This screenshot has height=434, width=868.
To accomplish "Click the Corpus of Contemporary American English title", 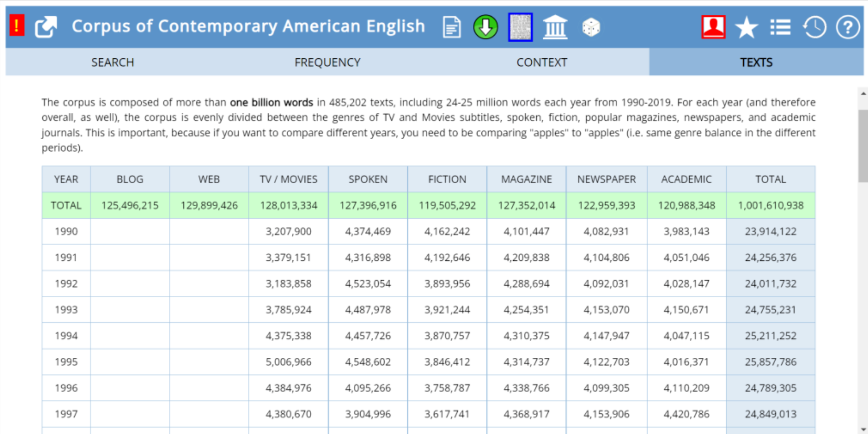I will (x=248, y=26).
